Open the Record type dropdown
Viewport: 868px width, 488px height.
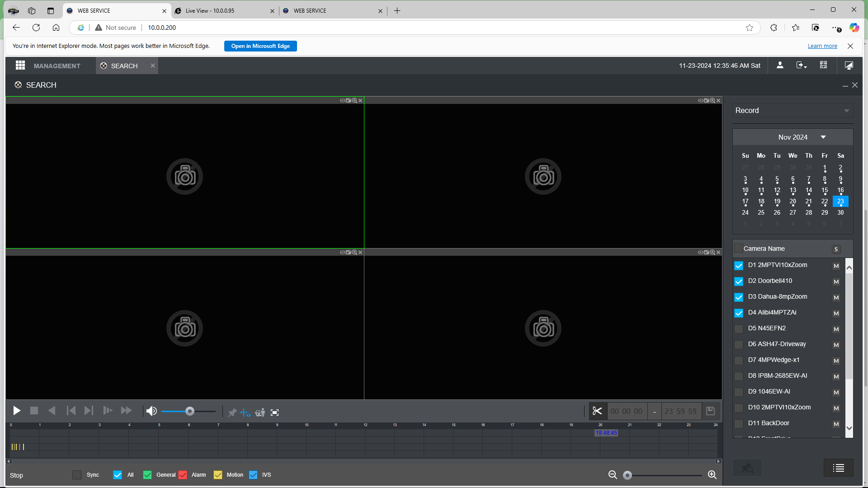coord(793,111)
